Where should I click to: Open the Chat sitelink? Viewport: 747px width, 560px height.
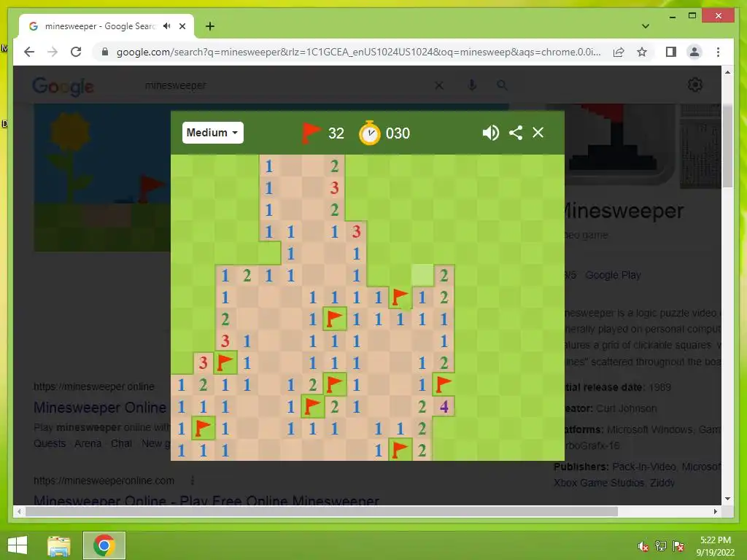click(122, 443)
